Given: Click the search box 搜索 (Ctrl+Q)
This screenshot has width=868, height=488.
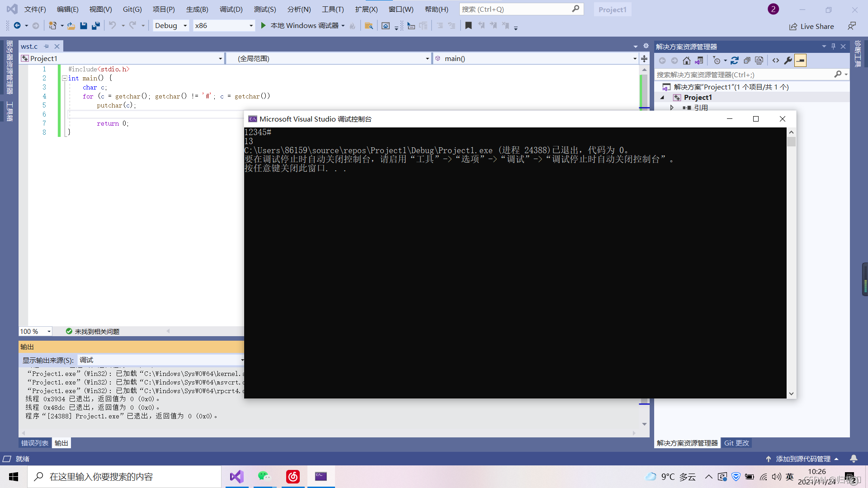Looking at the screenshot, I should [x=521, y=9].
